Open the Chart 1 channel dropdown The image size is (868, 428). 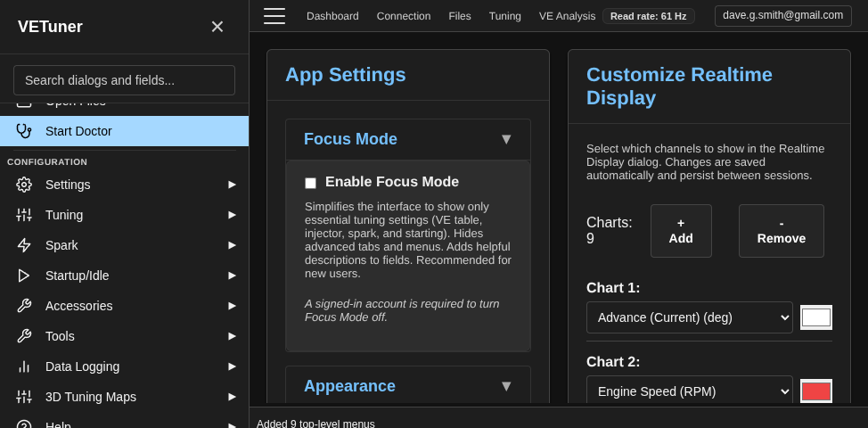click(x=689, y=317)
